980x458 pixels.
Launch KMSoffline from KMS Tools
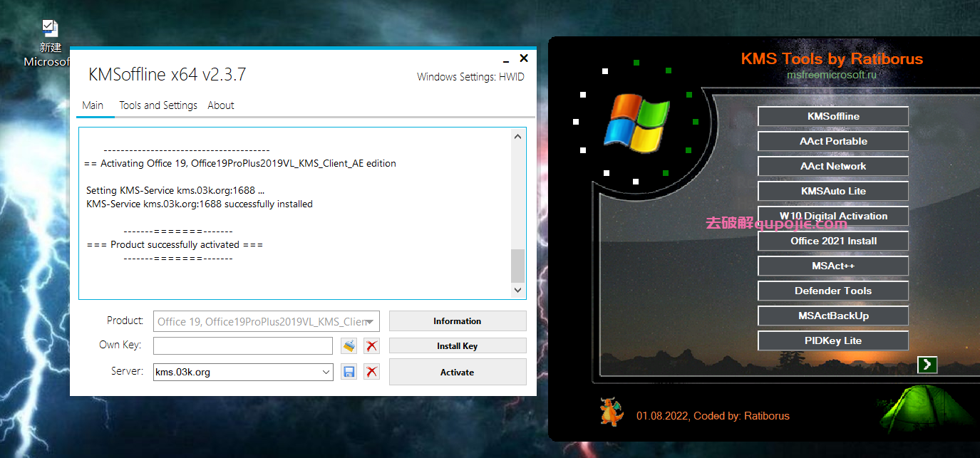pos(833,116)
